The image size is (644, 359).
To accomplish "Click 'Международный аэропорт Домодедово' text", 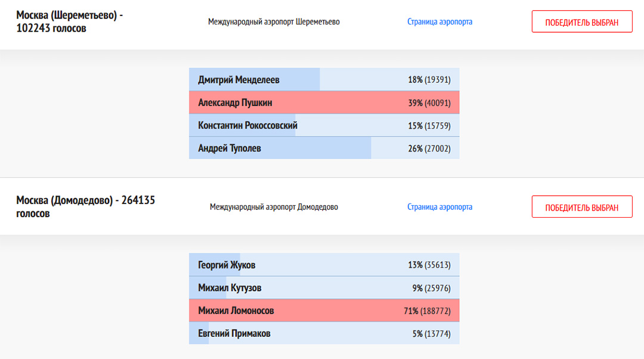I will (274, 207).
